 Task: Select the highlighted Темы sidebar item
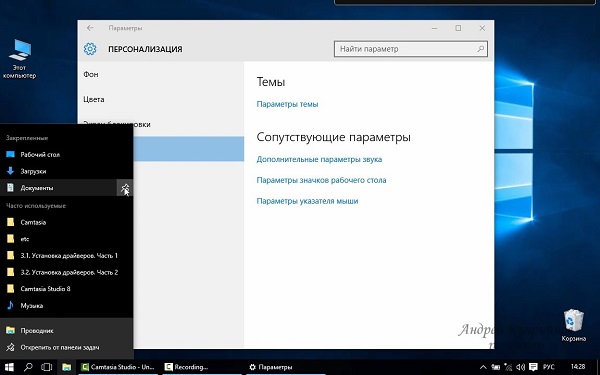(189, 149)
